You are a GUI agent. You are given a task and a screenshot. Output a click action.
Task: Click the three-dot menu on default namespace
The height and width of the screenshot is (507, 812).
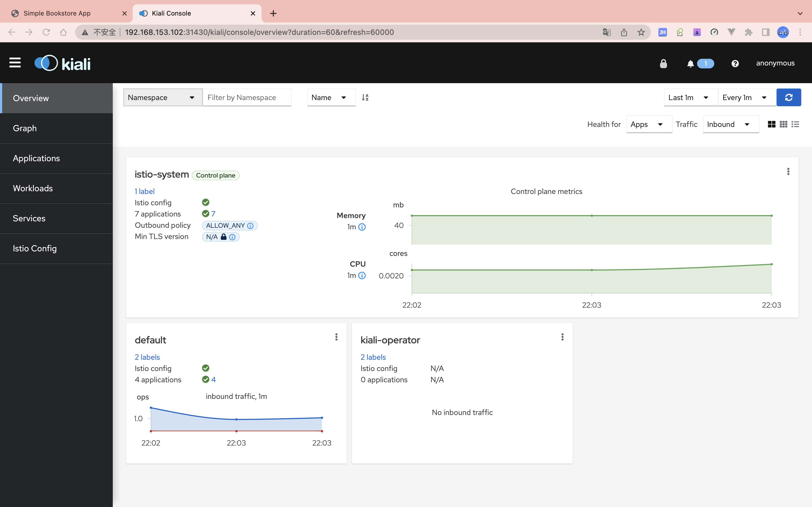[x=337, y=337]
